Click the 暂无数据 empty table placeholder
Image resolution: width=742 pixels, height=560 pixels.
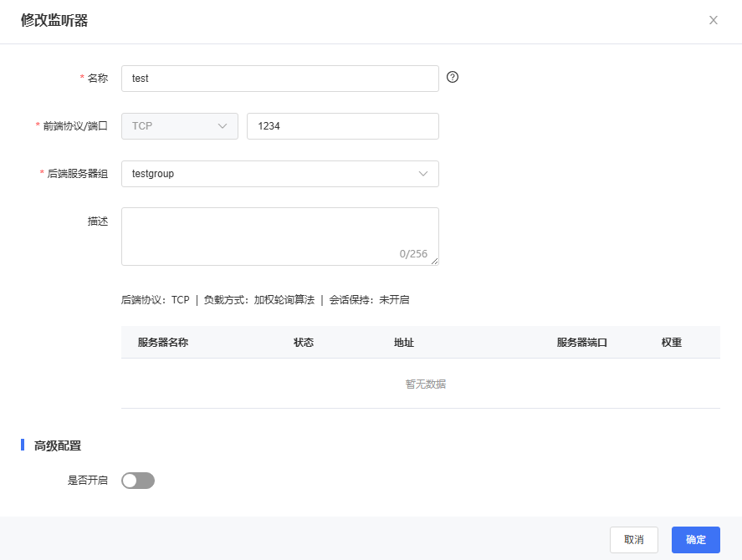tap(426, 384)
